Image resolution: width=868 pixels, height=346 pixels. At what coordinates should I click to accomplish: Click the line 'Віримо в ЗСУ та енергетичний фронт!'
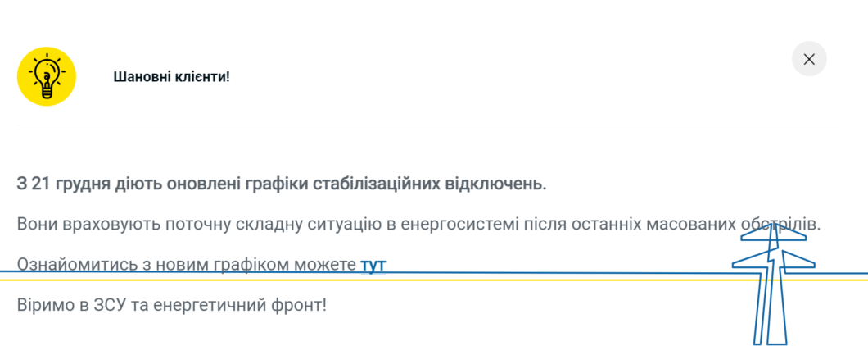(x=172, y=305)
